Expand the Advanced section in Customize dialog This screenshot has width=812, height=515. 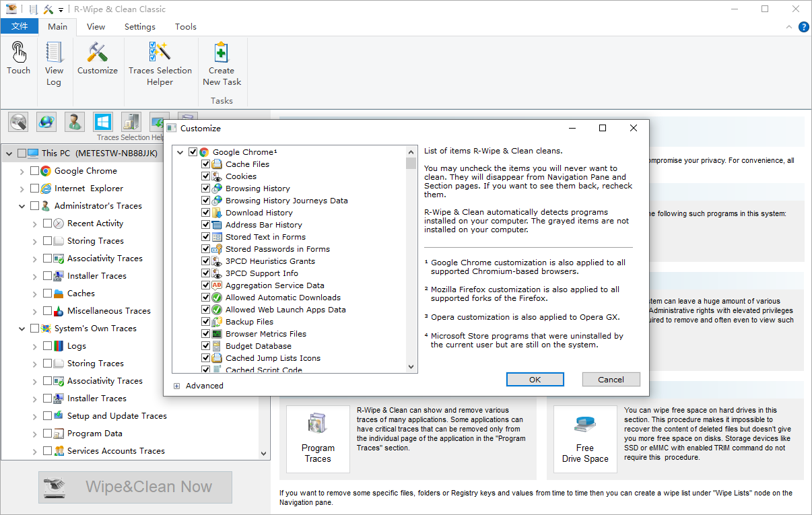click(x=177, y=386)
